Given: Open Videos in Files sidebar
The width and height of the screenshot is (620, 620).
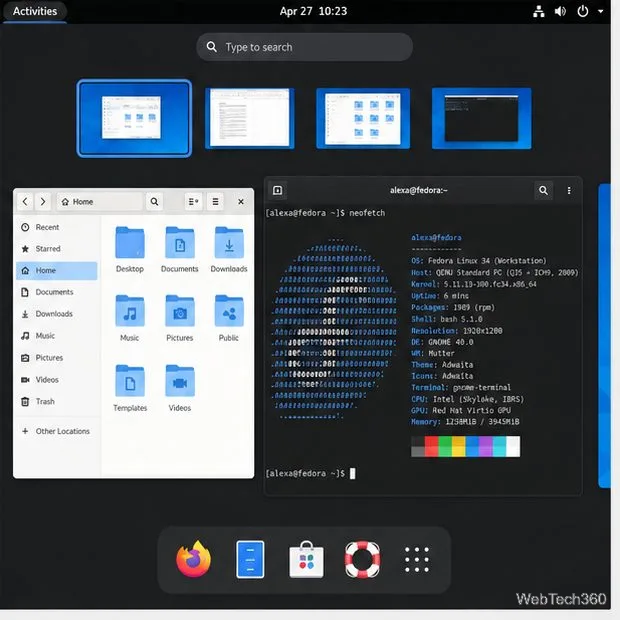Looking at the screenshot, I should coord(57,380).
